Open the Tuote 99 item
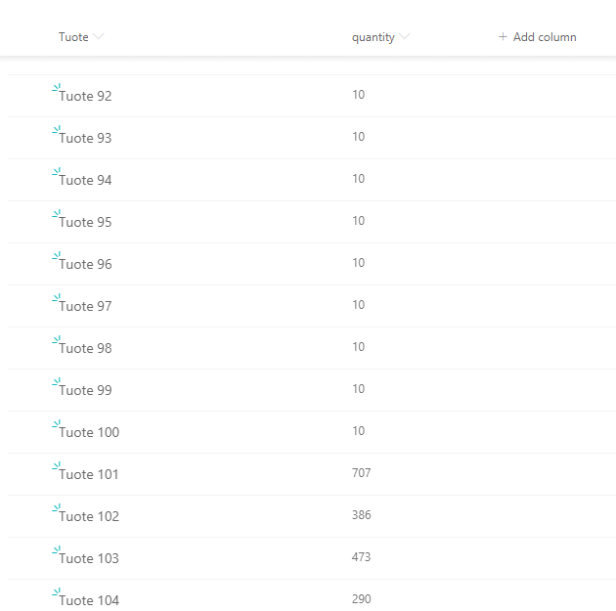Viewport: 616px width, 611px height. pos(85,390)
